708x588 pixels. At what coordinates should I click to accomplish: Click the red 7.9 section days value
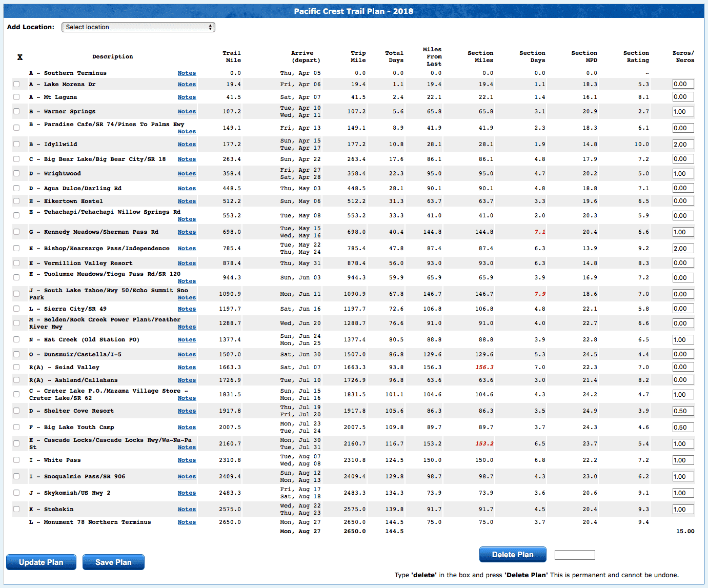pos(540,294)
